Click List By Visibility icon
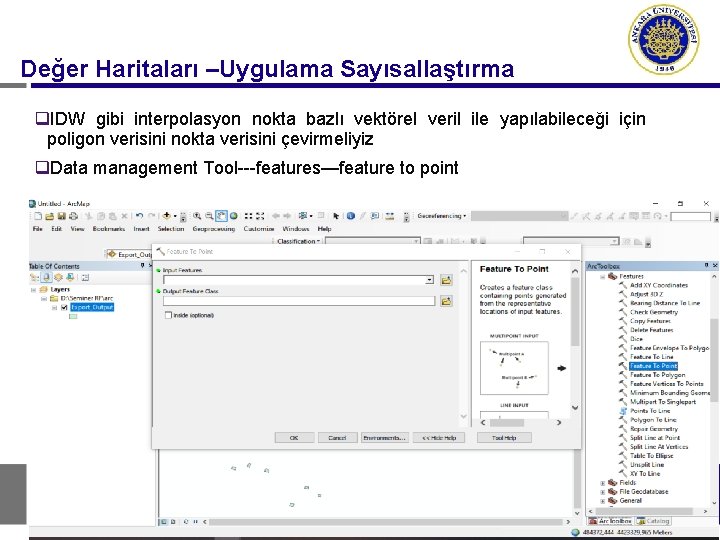The image size is (720, 540). (58, 277)
